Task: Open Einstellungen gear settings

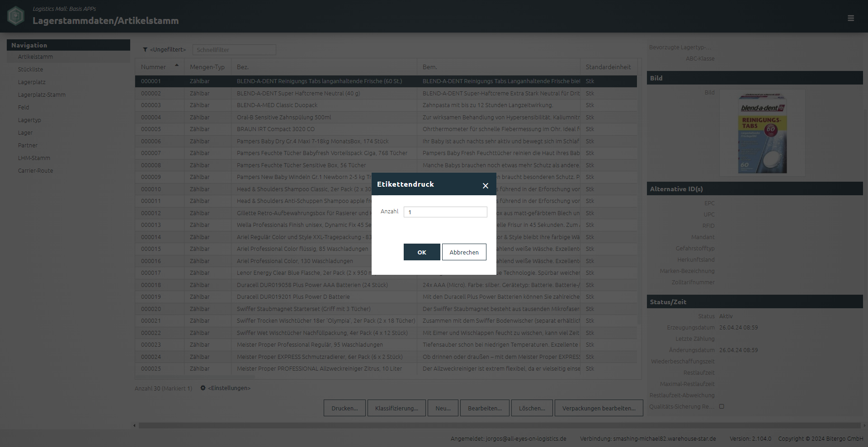Action: (203, 388)
